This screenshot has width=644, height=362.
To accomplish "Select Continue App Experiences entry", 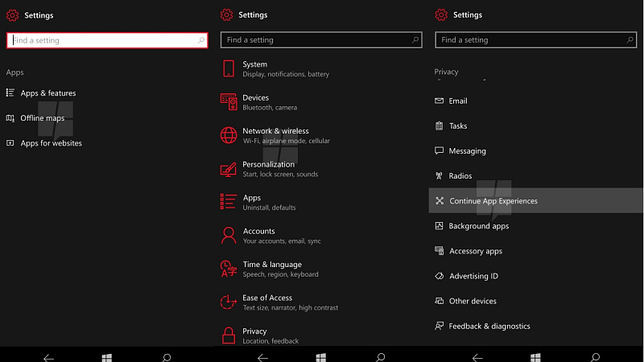I will coord(535,200).
